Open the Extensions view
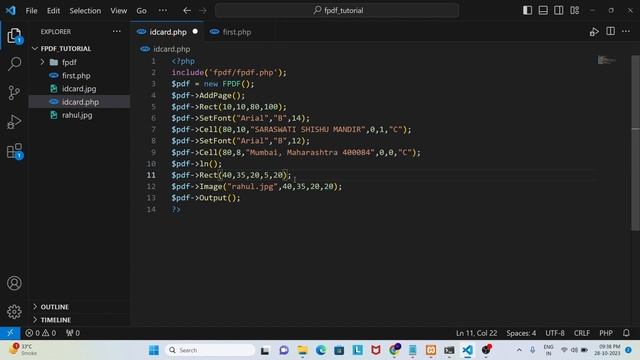 point(14,151)
